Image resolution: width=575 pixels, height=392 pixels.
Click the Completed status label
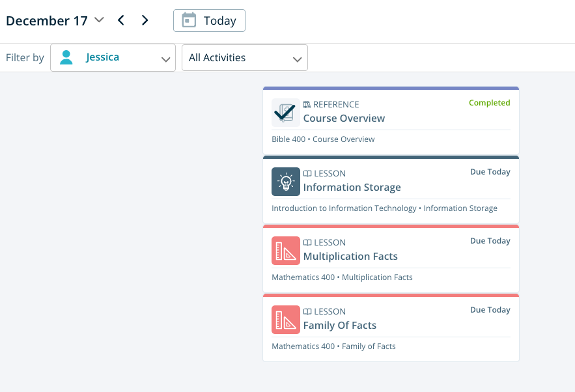(x=489, y=103)
